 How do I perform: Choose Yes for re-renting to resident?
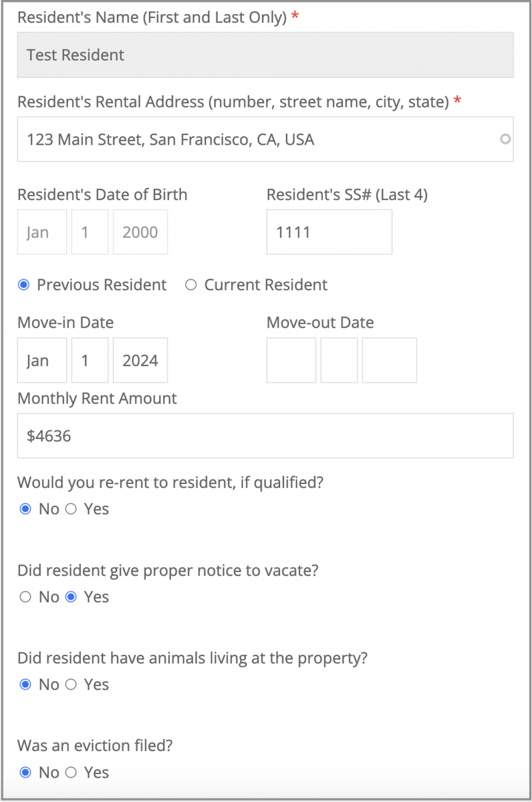pyautogui.click(x=72, y=509)
